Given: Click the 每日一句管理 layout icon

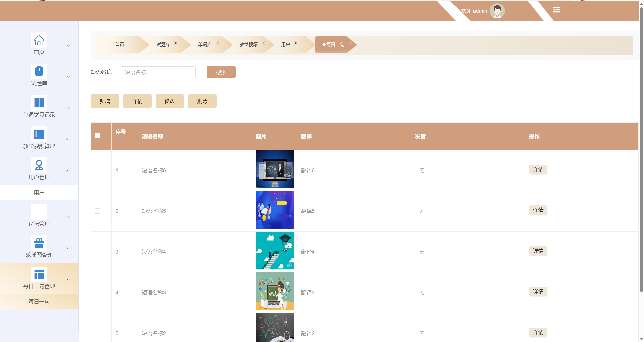Looking at the screenshot, I should click(x=39, y=274).
